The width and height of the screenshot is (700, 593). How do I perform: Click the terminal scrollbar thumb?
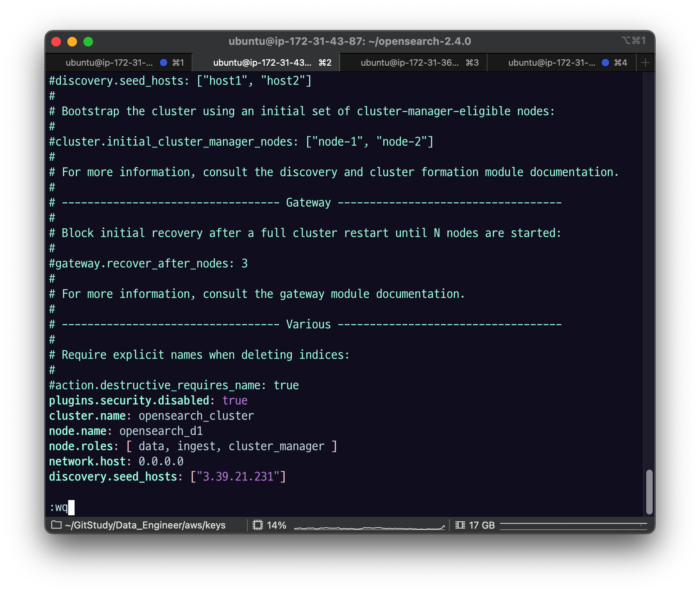pos(649,492)
